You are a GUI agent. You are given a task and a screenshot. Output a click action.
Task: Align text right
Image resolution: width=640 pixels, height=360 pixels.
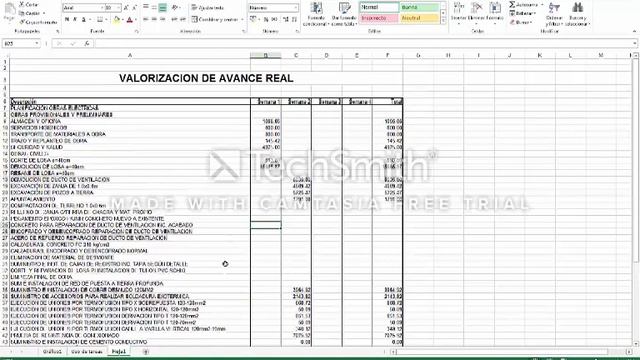[x=162, y=19]
